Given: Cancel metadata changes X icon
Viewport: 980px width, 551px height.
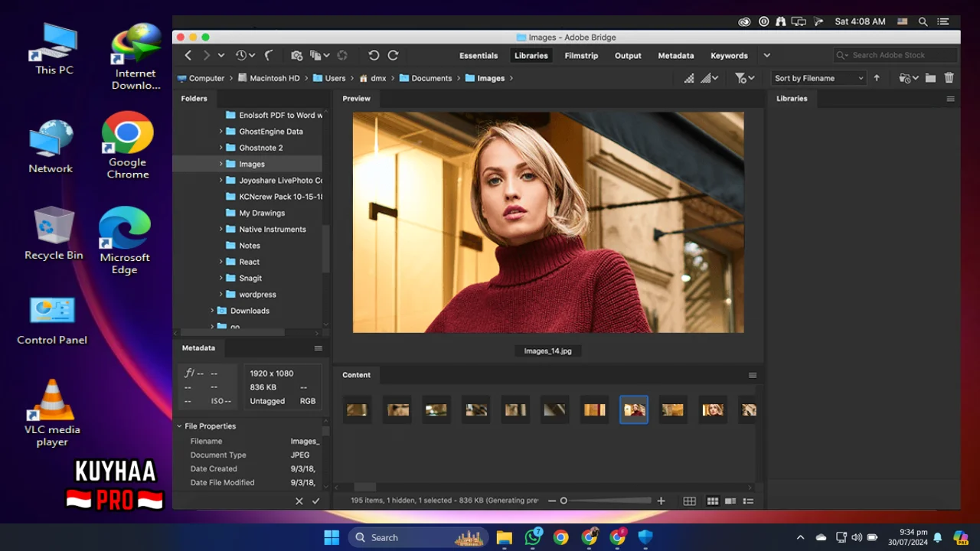Looking at the screenshot, I should 299,501.
